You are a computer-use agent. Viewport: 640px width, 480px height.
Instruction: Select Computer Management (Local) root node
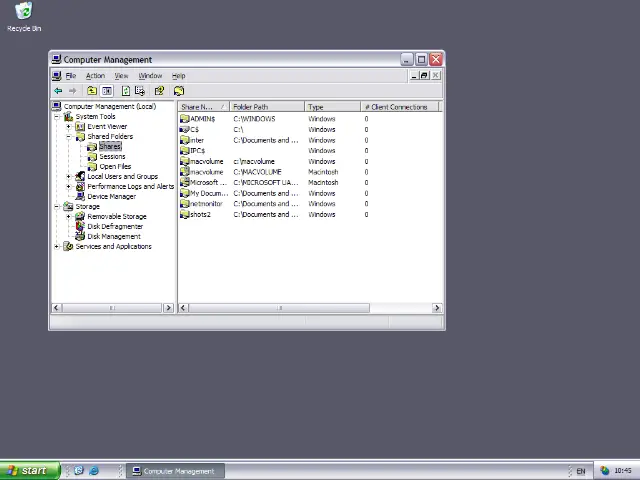click(x=110, y=107)
